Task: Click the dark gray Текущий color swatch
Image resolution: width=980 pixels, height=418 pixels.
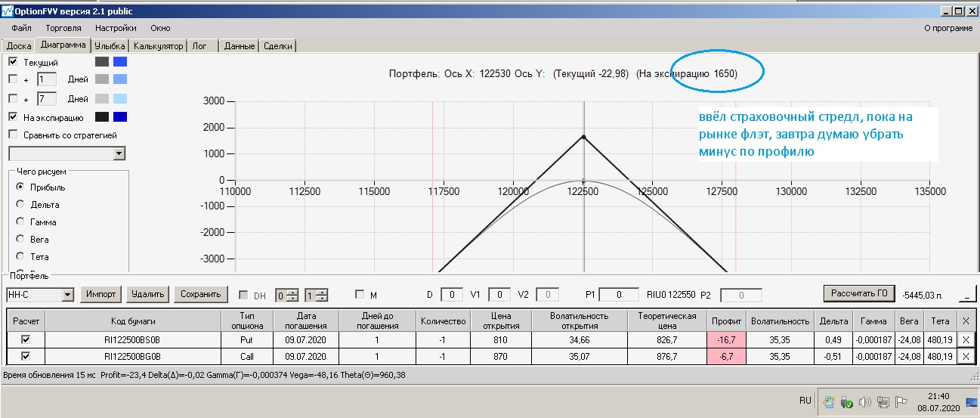Action: coord(102,62)
